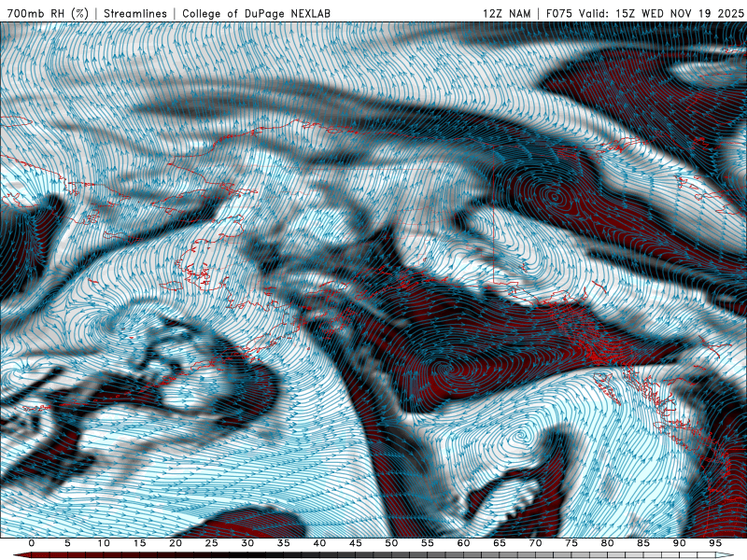Click "College of DuPage NEXLAB" text
This screenshot has width=747, height=560.
(x=256, y=14)
